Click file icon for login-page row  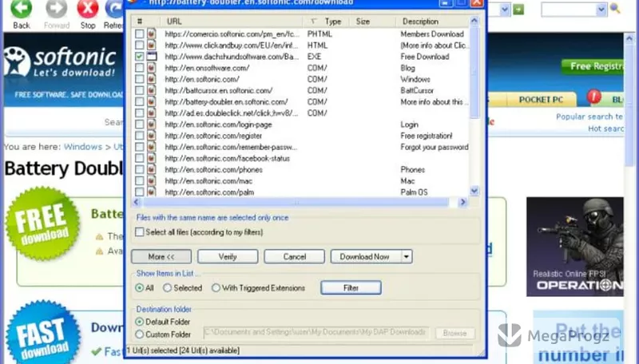[151, 125]
